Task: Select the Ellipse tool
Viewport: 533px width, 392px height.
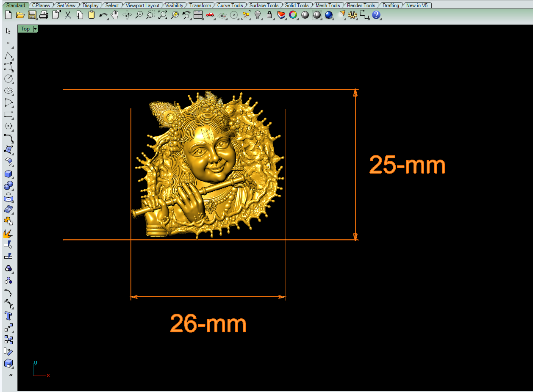Action: coord(8,91)
